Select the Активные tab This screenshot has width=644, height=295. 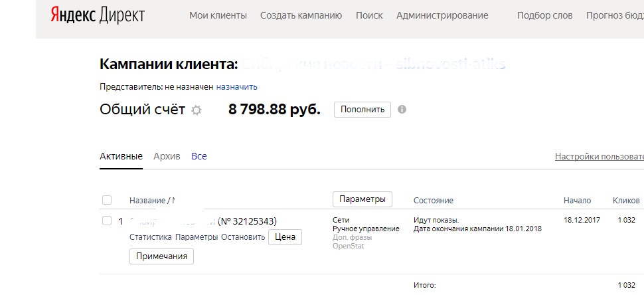click(x=121, y=156)
